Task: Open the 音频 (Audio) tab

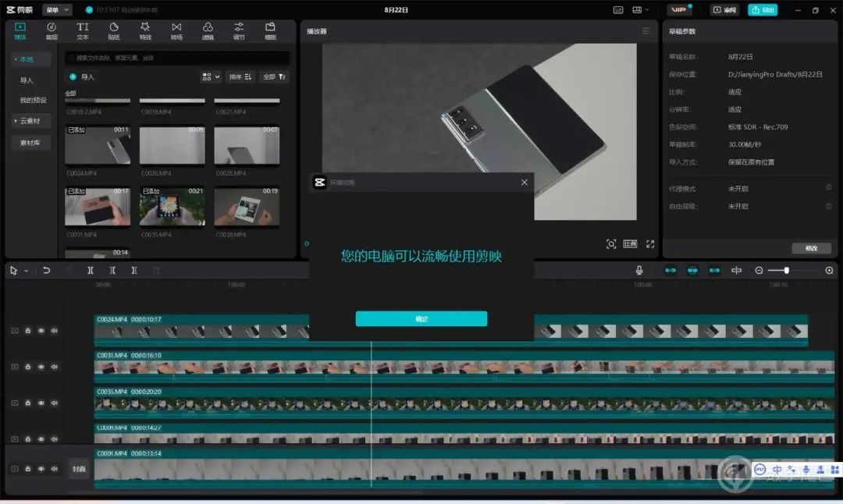Action: (x=52, y=30)
